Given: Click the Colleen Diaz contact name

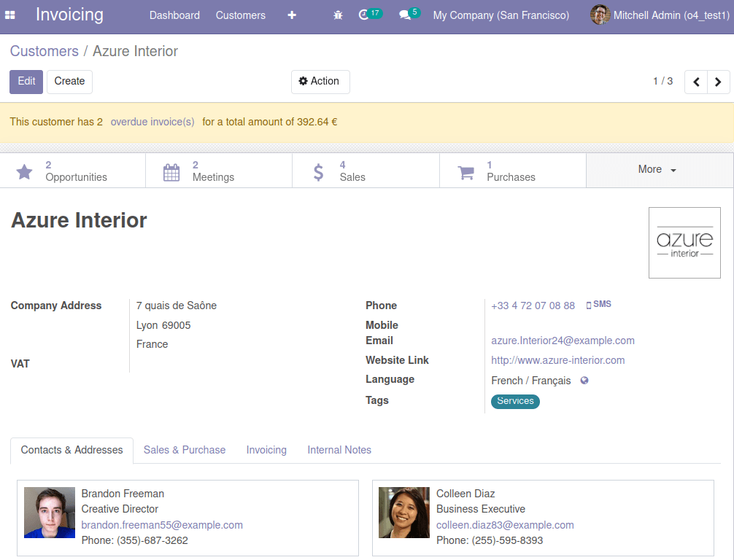Looking at the screenshot, I should [x=465, y=494].
